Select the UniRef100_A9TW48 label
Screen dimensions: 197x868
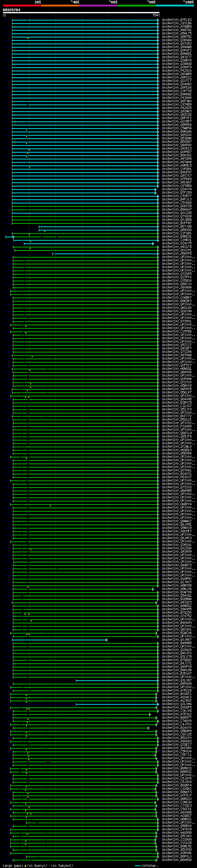pos(177,162)
